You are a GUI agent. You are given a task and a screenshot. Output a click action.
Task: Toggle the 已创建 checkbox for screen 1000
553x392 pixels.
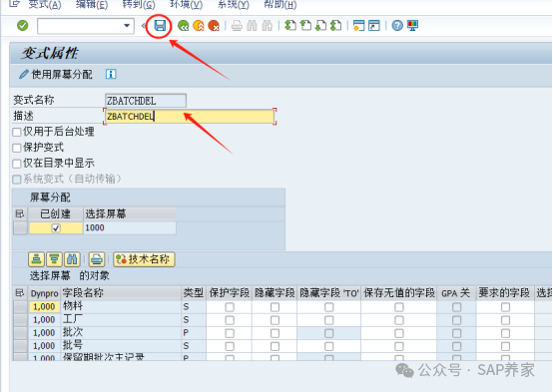click(x=56, y=228)
